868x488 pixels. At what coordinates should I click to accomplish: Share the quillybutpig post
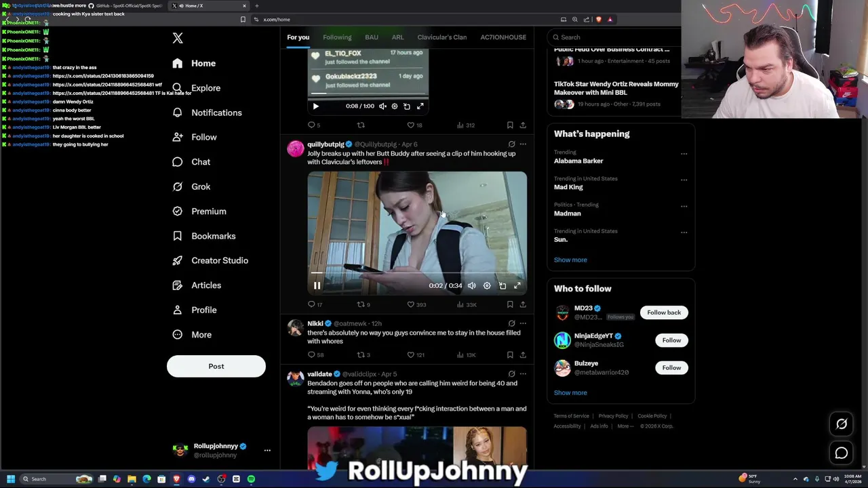click(523, 304)
